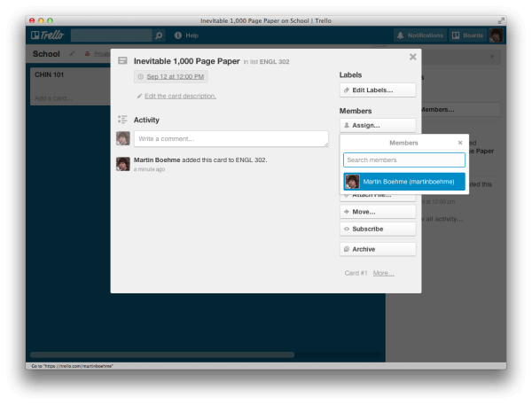The width and height of the screenshot is (532, 405).
Task: Click the horizontal scrollbar on the board
Action: click(x=162, y=354)
